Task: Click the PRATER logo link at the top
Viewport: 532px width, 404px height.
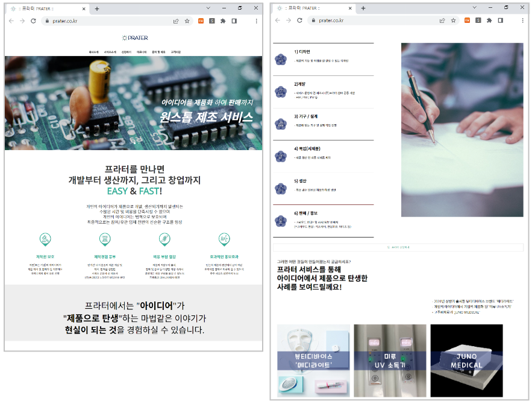Action: [x=134, y=37]
